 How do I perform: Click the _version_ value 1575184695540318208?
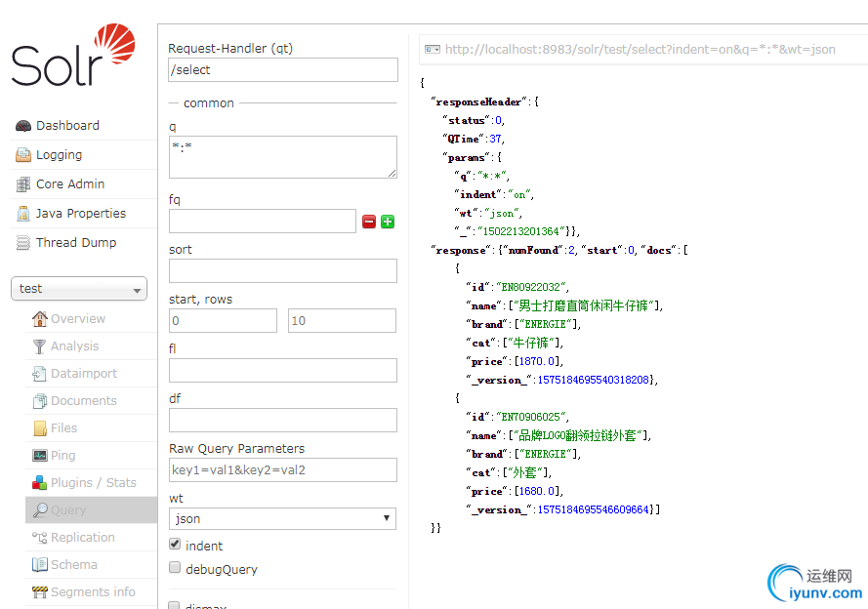[594, 380]
